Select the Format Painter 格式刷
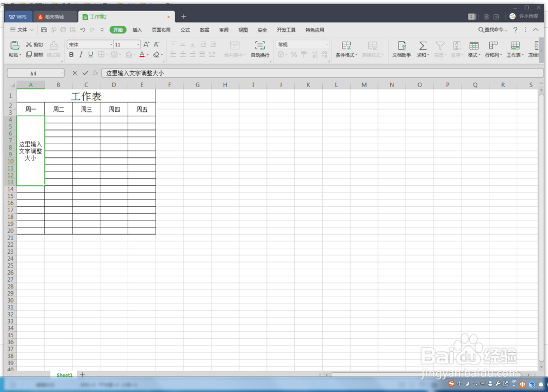This screenshot has height=392, width=548. pyautogui.click(x=54, y=49)
